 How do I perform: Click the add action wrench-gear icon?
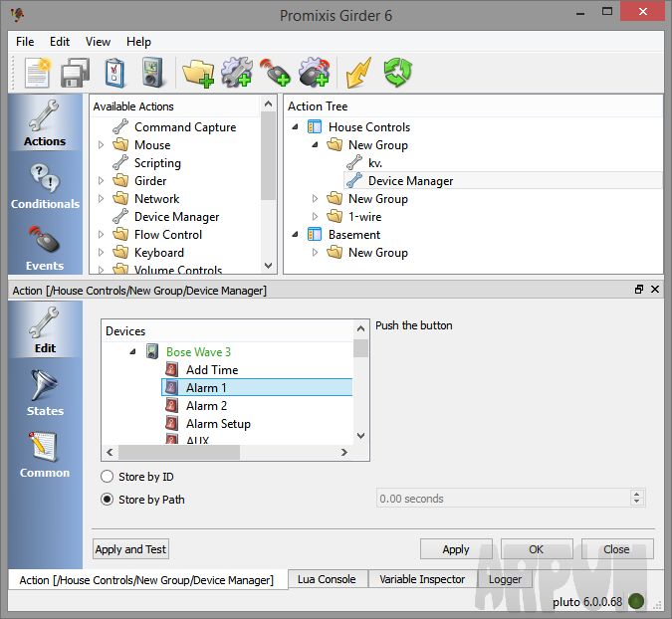tap(237, 74)
